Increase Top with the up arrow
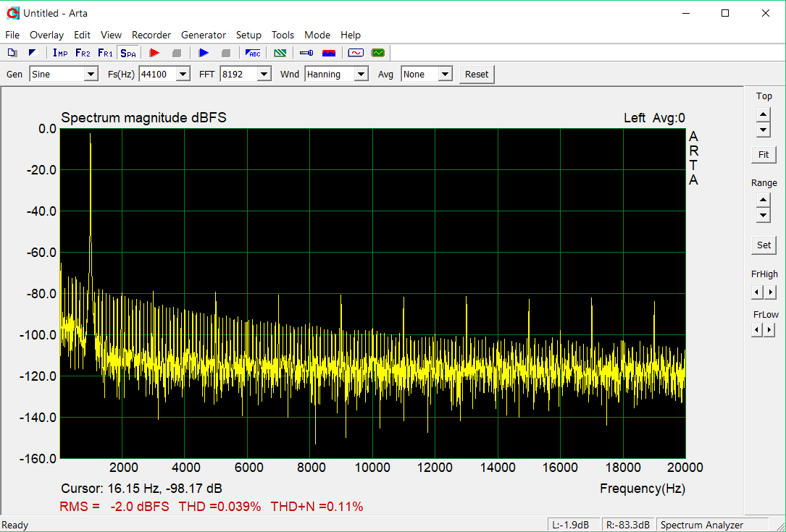 (x=763, y=114)
